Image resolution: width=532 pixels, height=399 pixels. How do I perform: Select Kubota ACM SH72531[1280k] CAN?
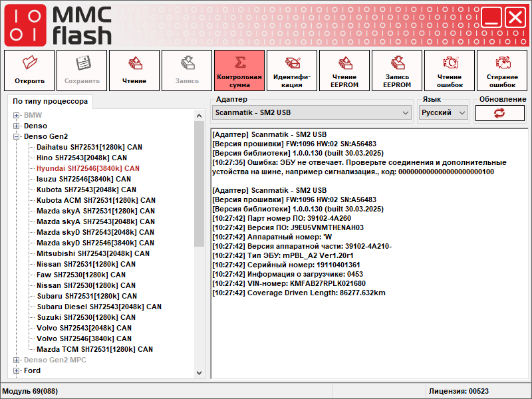(96, 200)
